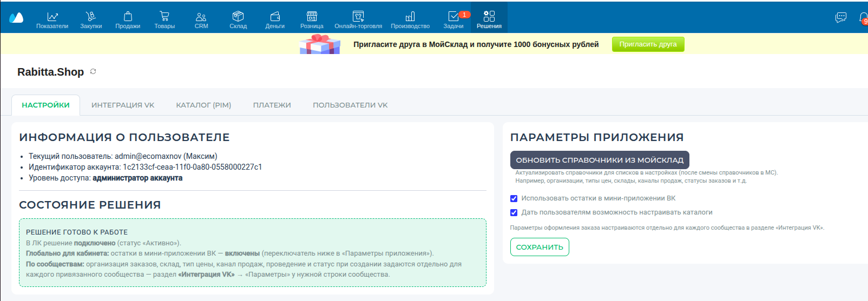Open the Товары section
Image resolution: width=868 pixels, height=301 pixels.
coord(165,20)
